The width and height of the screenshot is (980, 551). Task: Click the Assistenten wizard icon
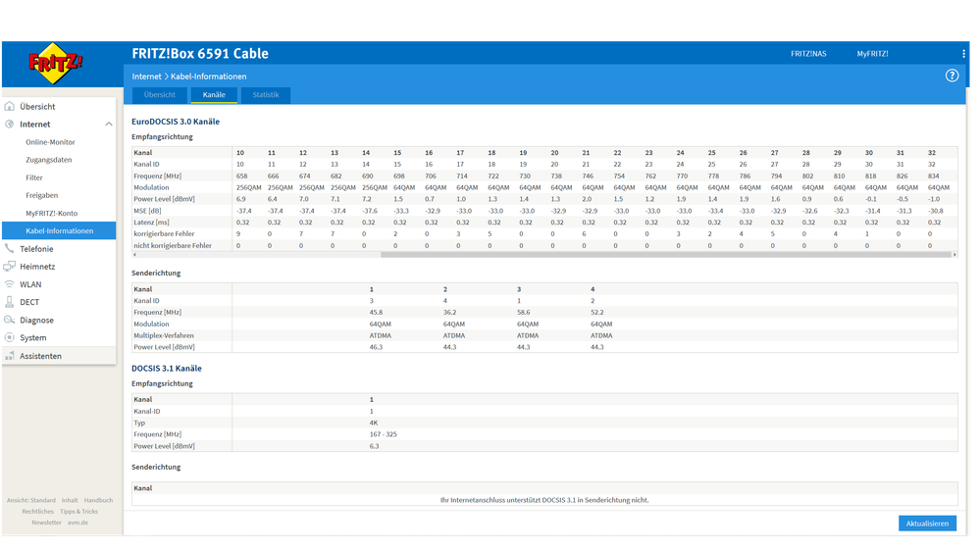click(10, 356)
